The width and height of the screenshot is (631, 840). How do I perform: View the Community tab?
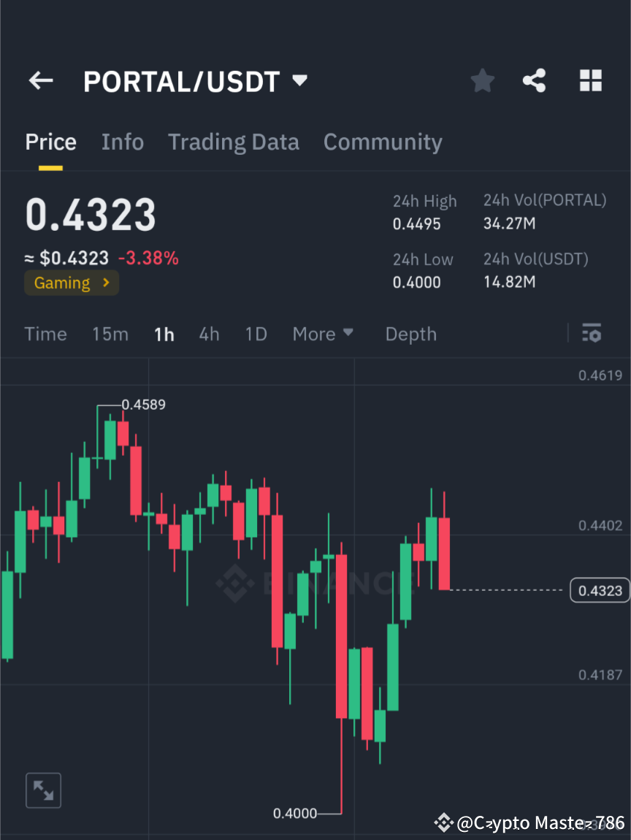[x=383, y=142]
